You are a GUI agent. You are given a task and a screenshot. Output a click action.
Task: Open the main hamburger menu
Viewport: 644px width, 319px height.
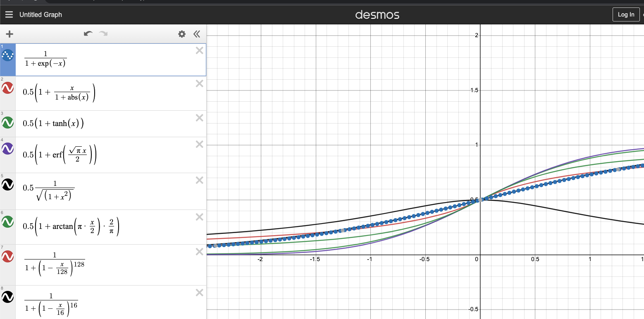(9, 14)
